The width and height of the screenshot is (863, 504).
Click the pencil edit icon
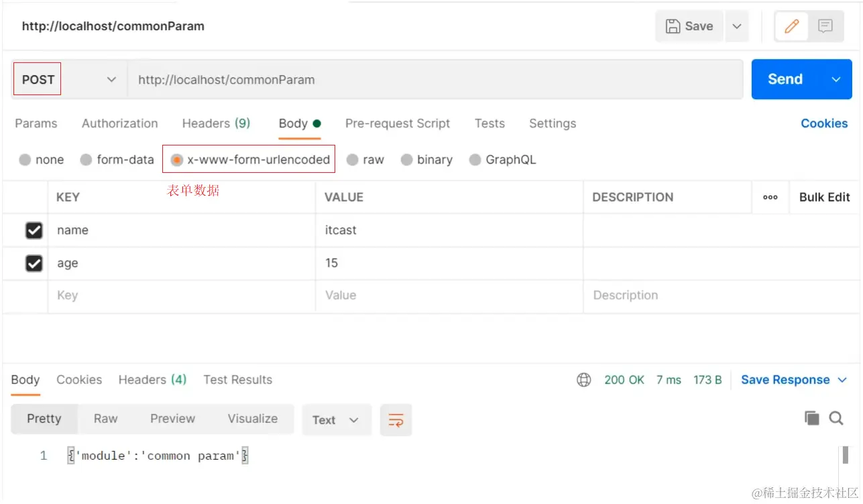click(x=791, y=26)
